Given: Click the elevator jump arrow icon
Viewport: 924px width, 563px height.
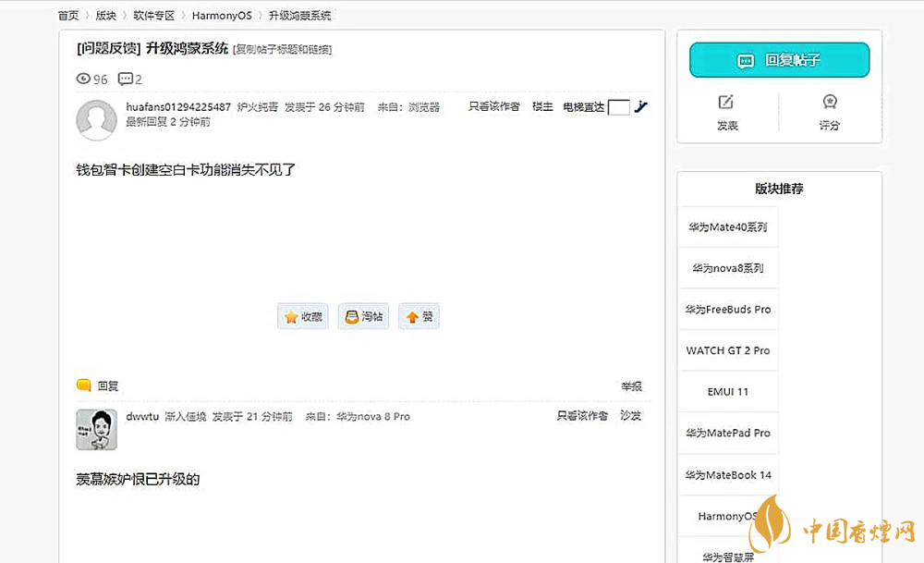Looking at the screenshot, I should coord(641,107).
